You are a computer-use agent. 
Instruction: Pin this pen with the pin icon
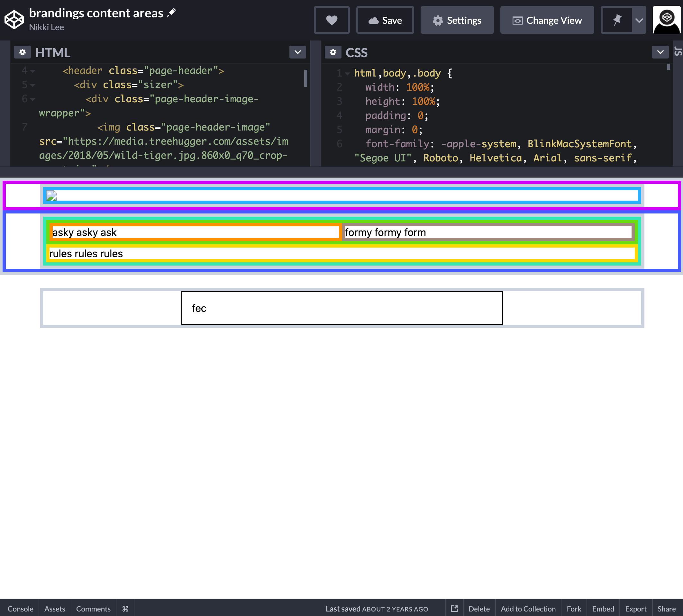tap(617, 20)
